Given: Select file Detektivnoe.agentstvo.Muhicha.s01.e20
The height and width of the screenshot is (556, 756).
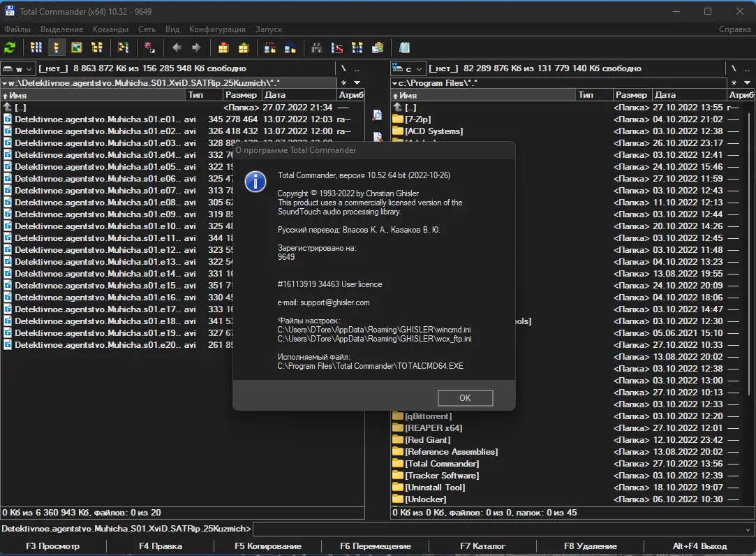Looking at the screenshot, I should pyautogui.click(x=118, y=344).
